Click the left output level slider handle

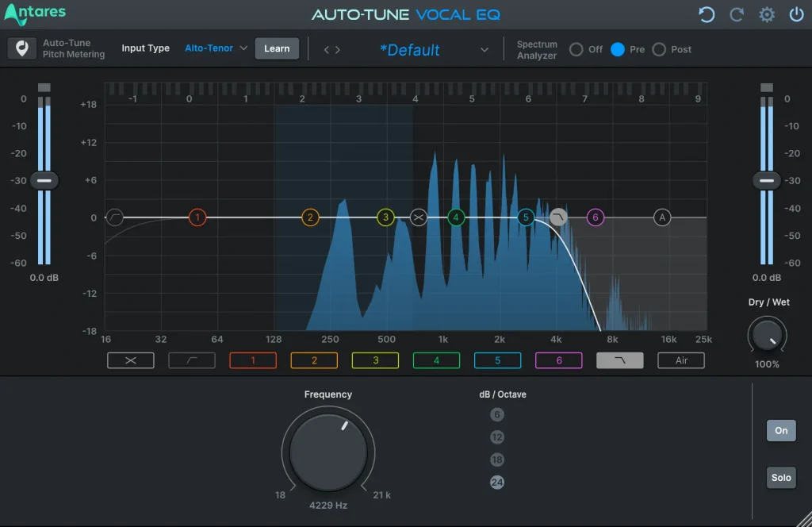[44, 180]
